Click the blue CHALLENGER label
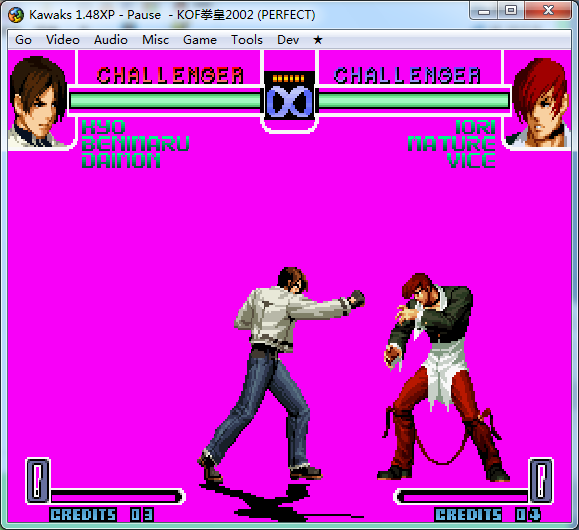Viewport: 579px width, 530px height. point(407,75)
